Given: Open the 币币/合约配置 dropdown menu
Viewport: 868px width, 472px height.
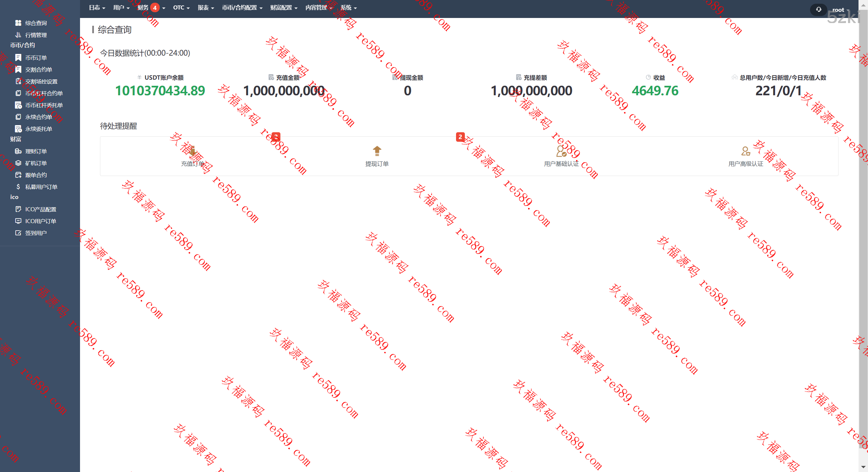Looking at the screenshot, I should [242, 7].
